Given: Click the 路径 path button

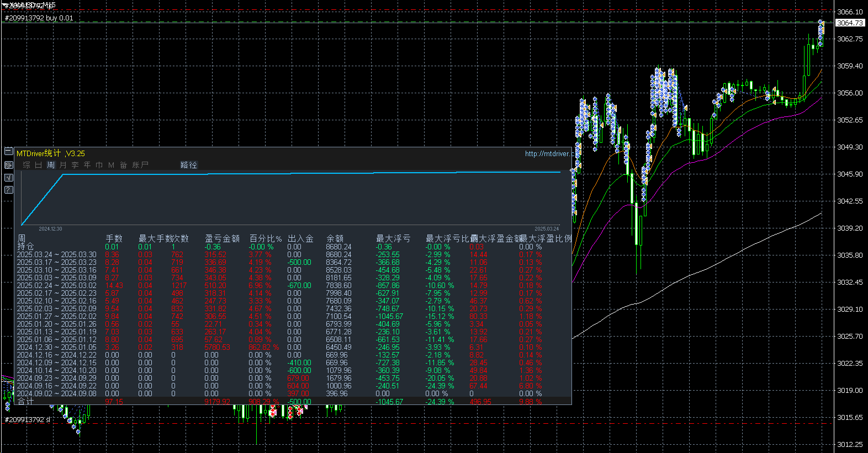Looking at the screenshot, I should (x=189, y=165).
